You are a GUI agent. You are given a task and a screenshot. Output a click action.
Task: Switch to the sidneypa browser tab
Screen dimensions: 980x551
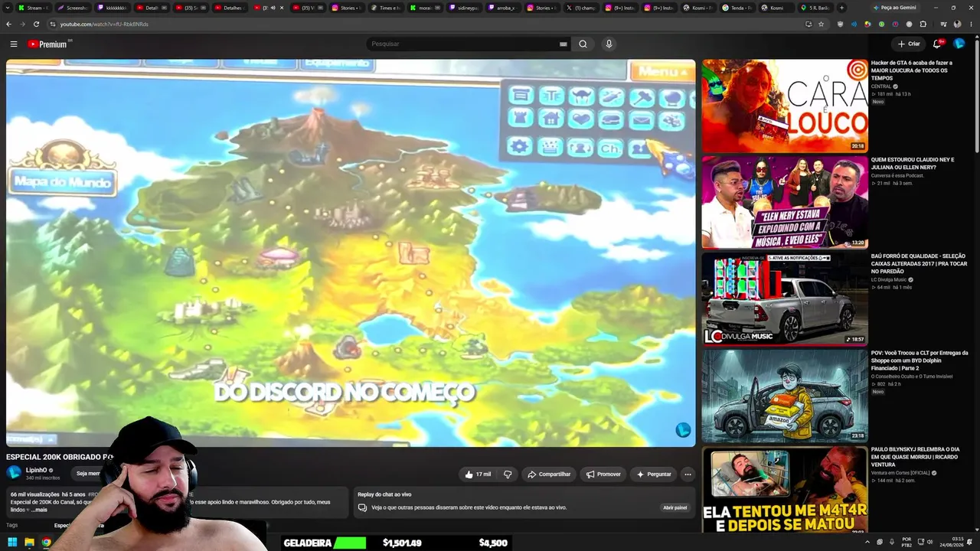pyautogui.click(x=465, y=8)
